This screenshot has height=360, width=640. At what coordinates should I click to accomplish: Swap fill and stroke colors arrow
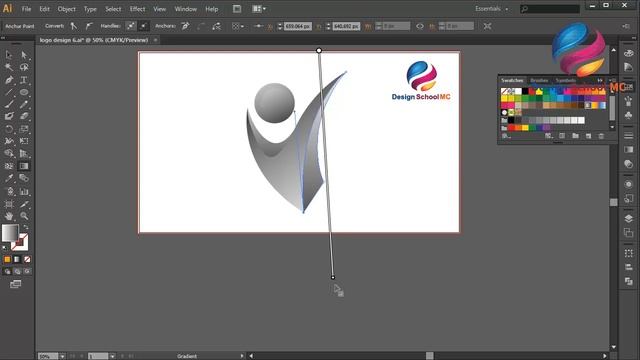pos(26,227)
